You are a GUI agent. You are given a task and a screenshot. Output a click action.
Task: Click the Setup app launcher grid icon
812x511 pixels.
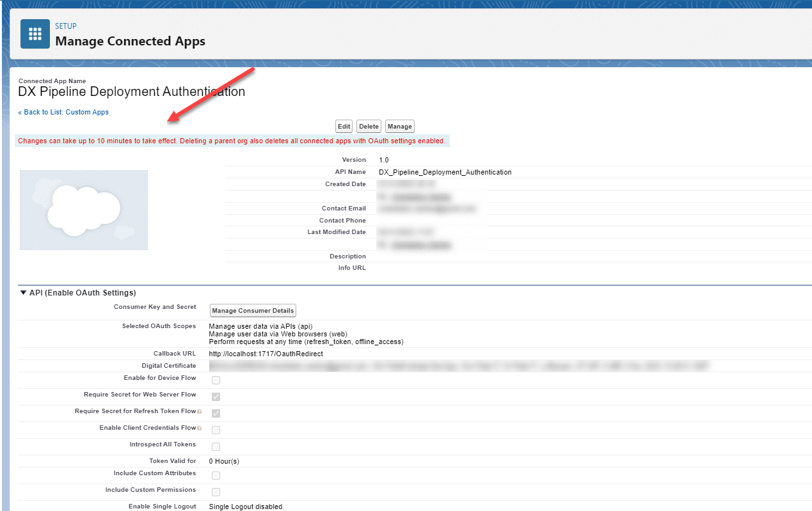tap(35, 34)
